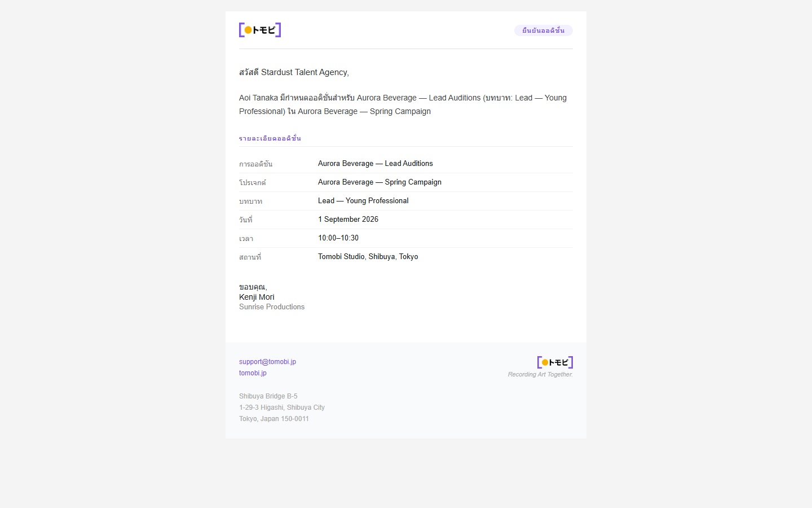Image resolution: width=812 pixels, height=508 pixels.
Task: Open the support@tomobi.jp email link
Action: point(267,362)
